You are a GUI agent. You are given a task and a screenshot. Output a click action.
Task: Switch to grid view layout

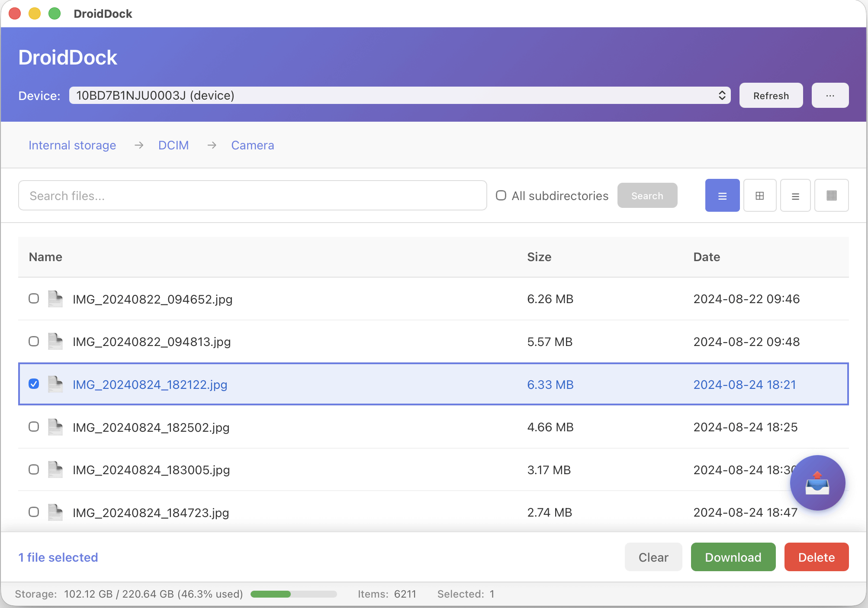759,196
